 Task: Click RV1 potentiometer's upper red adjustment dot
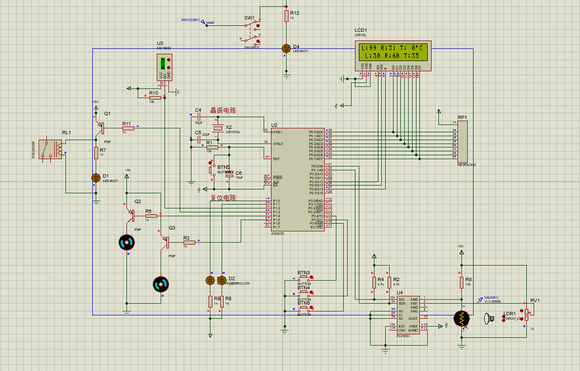click(x=522, y=311)
